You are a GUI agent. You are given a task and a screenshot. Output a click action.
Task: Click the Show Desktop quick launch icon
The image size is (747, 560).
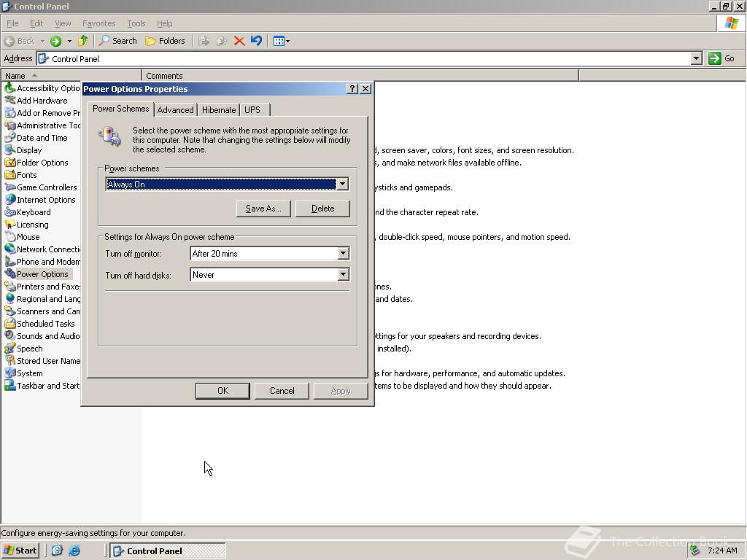click(x=57, y=551)
